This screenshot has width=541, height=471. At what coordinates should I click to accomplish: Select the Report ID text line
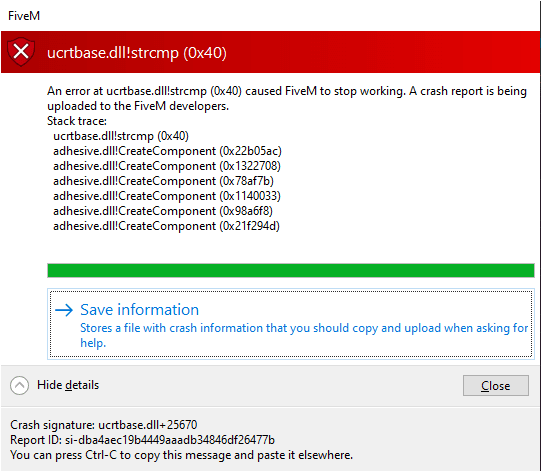tap(142, 440)
